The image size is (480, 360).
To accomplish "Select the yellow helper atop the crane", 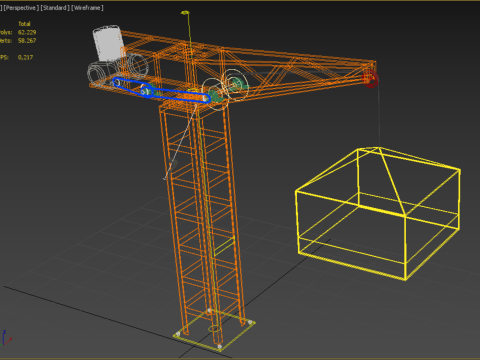I will tap(185, 13).
